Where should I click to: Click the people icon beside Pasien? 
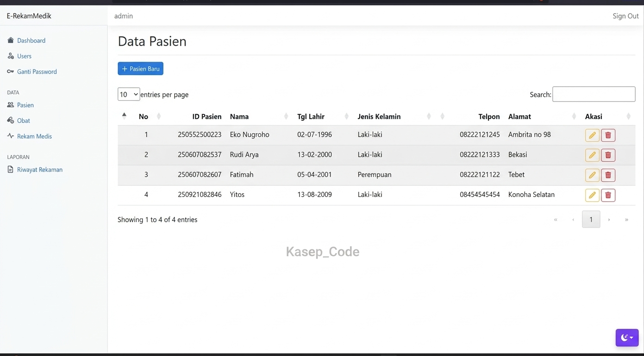tap(11, 105)
